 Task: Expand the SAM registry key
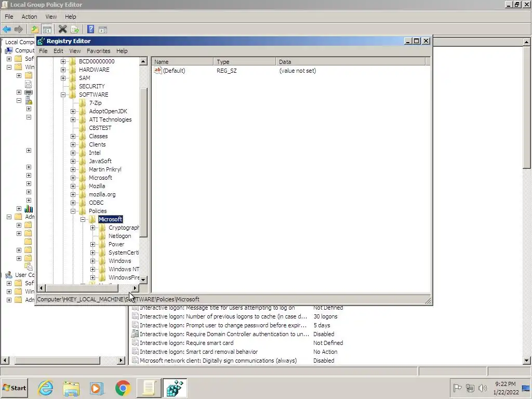63,78
